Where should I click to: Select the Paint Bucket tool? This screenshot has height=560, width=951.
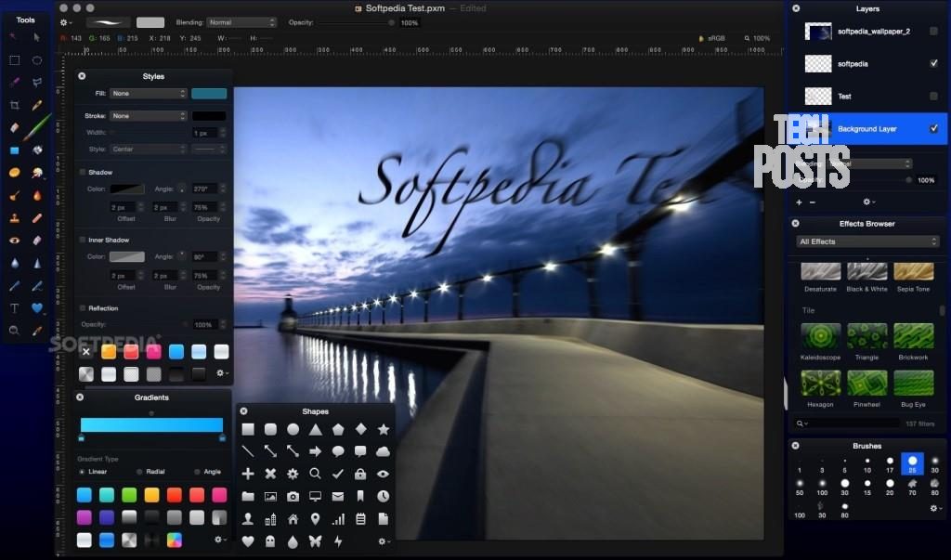click(37, 150)
